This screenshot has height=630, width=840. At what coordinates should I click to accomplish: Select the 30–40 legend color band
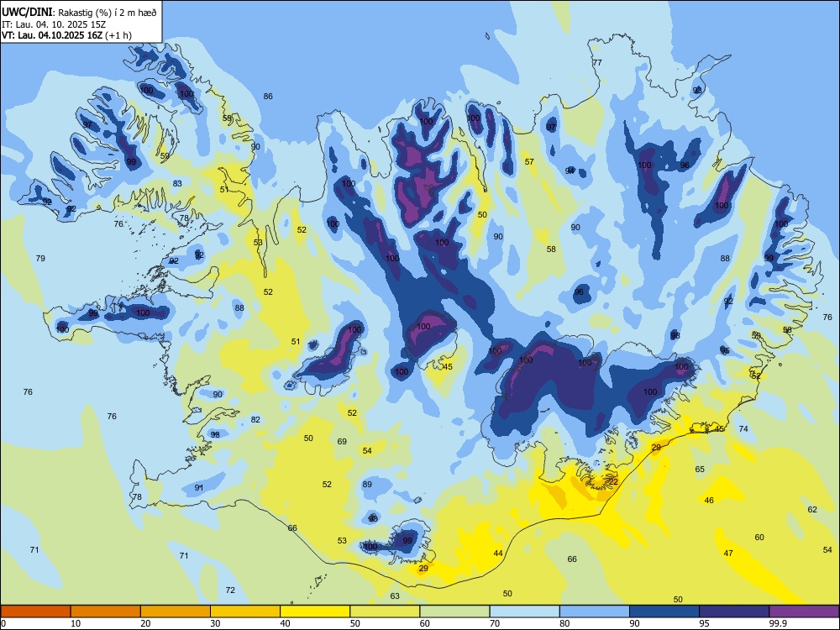245,612
